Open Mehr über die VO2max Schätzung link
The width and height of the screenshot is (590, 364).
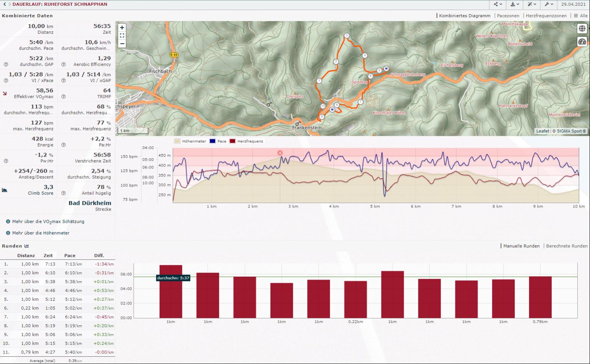(48, 221)
